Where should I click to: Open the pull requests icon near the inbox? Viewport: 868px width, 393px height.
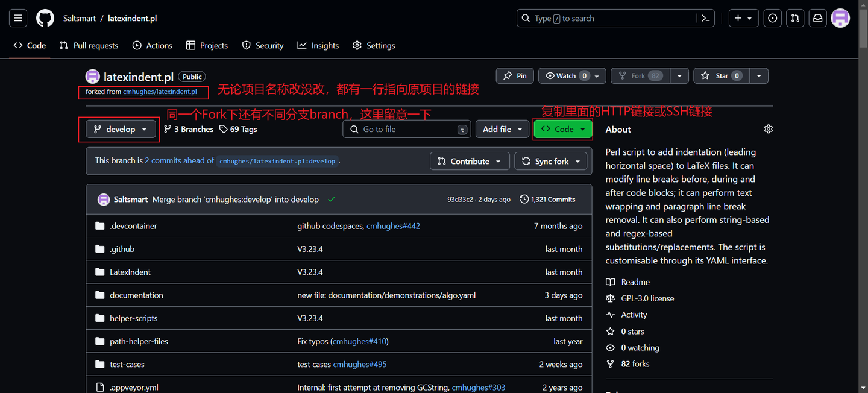pos(794,18)
